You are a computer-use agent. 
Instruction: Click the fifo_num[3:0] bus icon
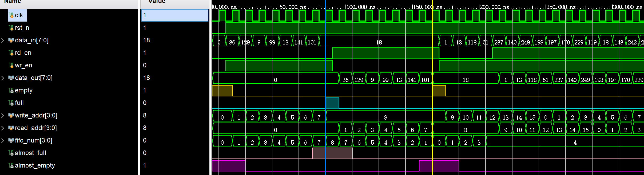pyautogui.click(x=11, y=140)
